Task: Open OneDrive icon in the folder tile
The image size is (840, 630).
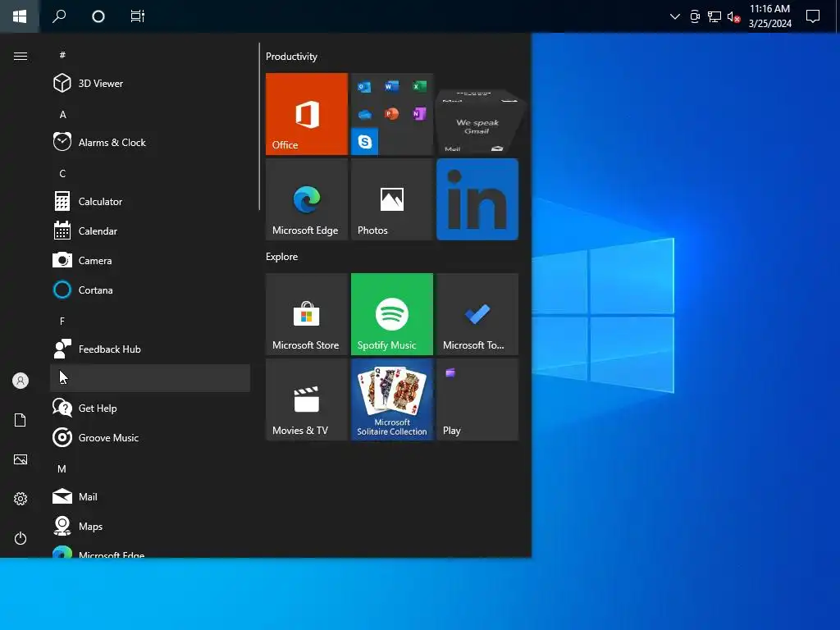Action: (364, 113)
